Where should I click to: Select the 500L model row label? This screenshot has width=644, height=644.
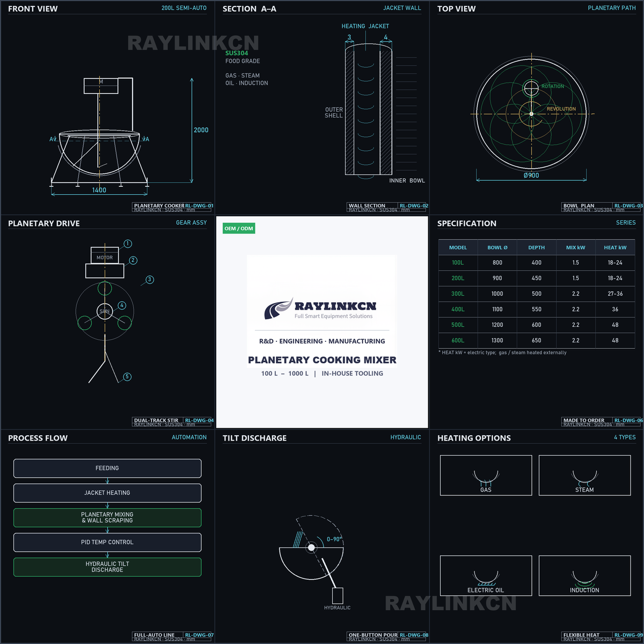coord(458,325)
